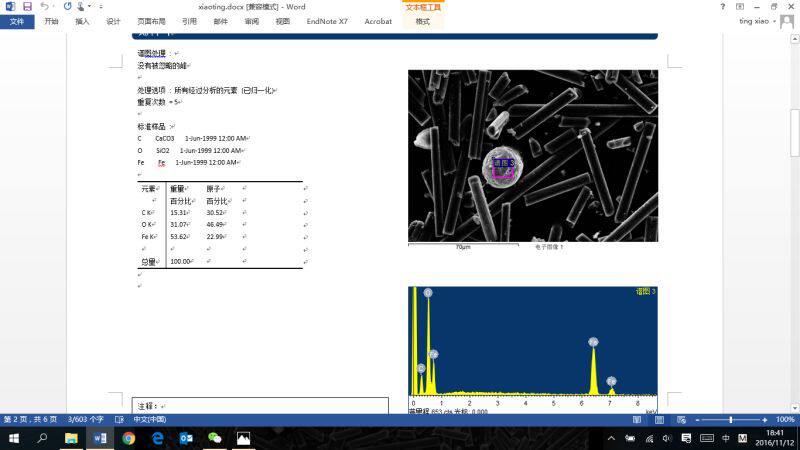Open WeChat from taskbar

(x=215, y=438)
